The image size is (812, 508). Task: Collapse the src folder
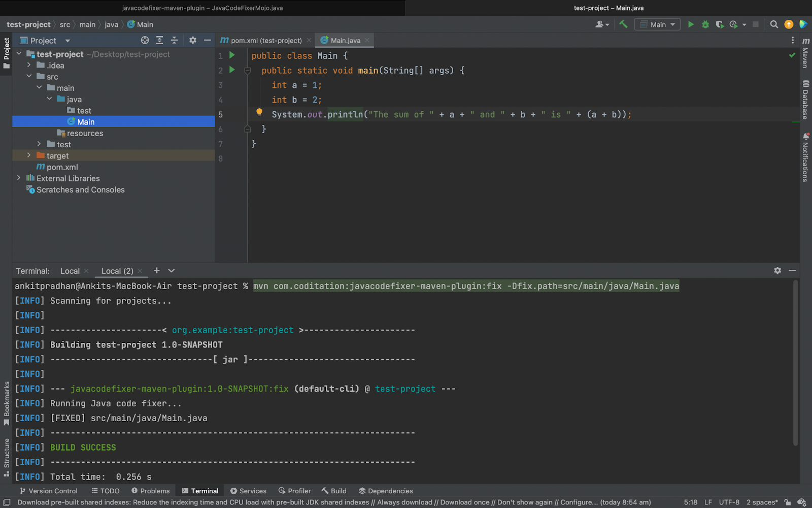(x=29, y=76)
